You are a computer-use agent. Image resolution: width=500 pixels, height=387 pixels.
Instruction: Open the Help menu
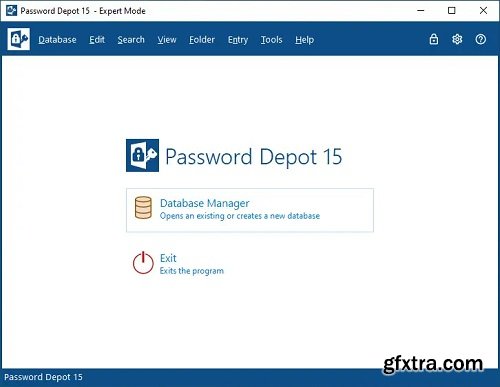pyautogui.click(x=304, y=40)
